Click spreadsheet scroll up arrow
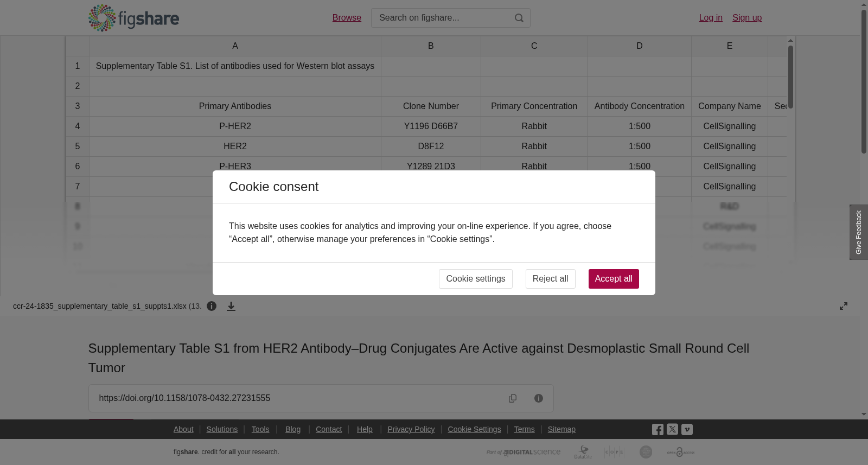Screen dimensions: 868x465 click(x=791, y=41)
